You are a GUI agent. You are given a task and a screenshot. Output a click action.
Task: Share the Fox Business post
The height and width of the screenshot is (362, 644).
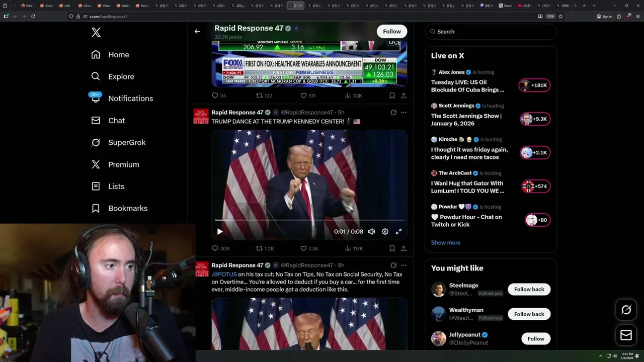404,96
